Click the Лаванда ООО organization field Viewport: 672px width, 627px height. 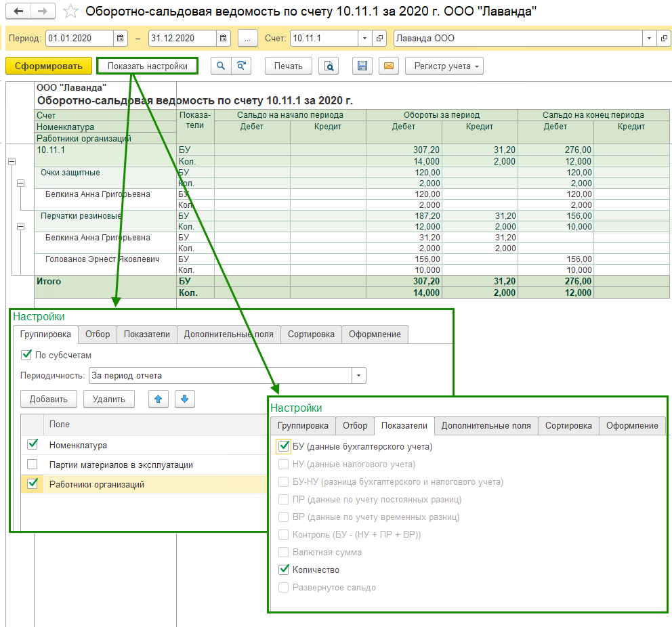point(518,38)
